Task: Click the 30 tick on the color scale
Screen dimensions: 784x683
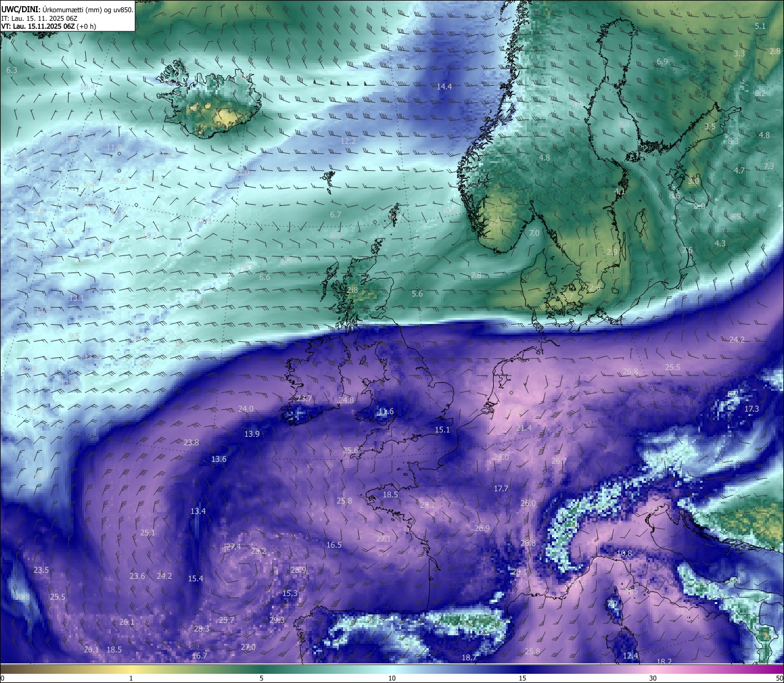Action: click(653, 678)
